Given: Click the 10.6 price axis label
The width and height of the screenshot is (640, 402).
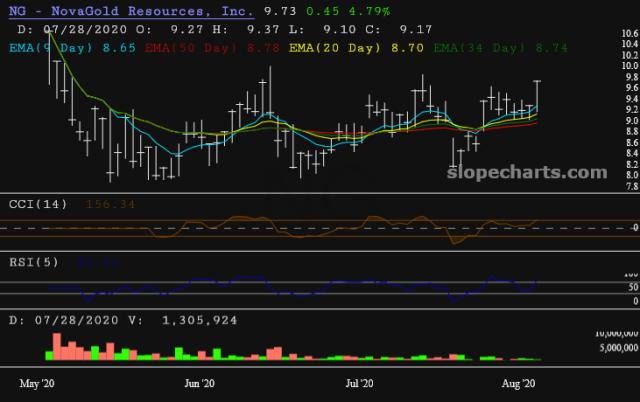Looking at the screenshot, I should tap(629, 34).
